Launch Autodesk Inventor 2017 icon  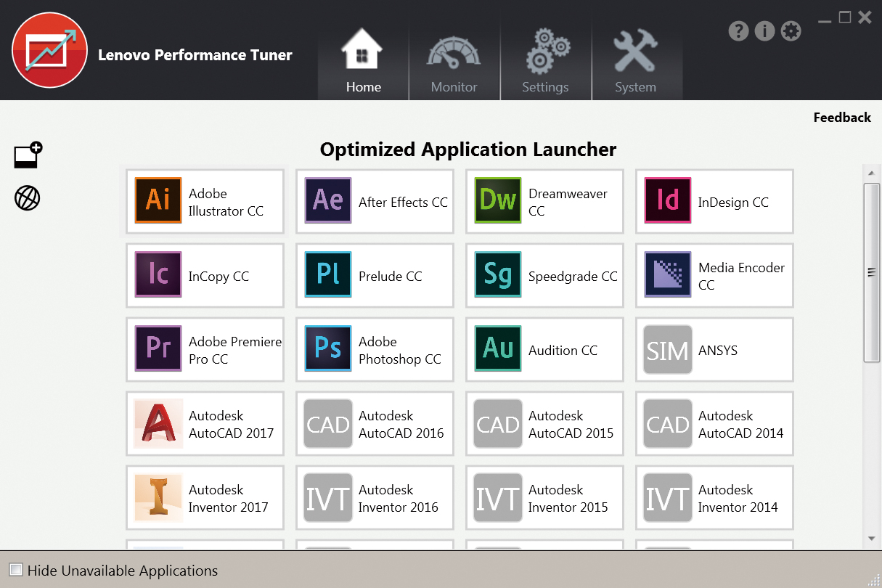tap(158, 498)
